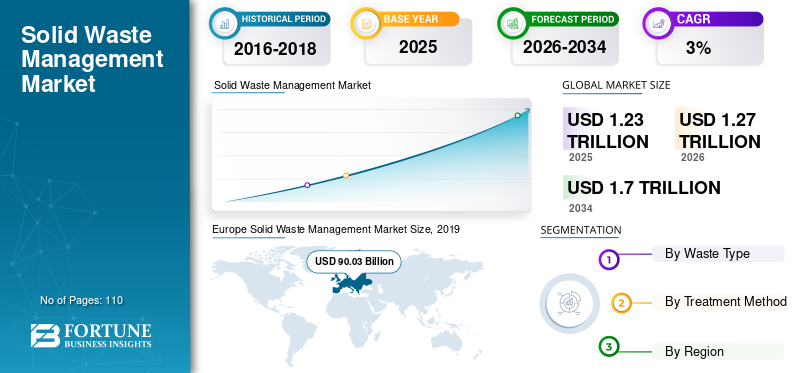Click the Fortune Business Insights logo
This screenshot has width=800, height=373.
click(x=91, y=336)
